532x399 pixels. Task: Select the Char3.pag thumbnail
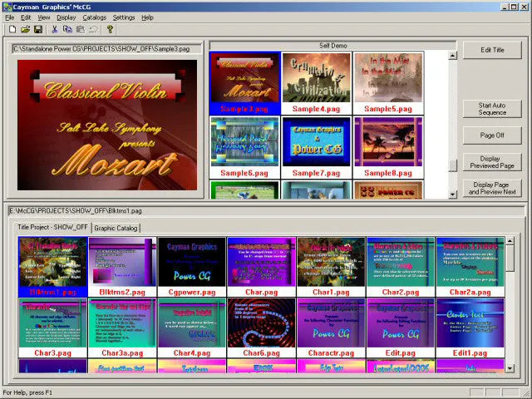[x=53, y=328]
